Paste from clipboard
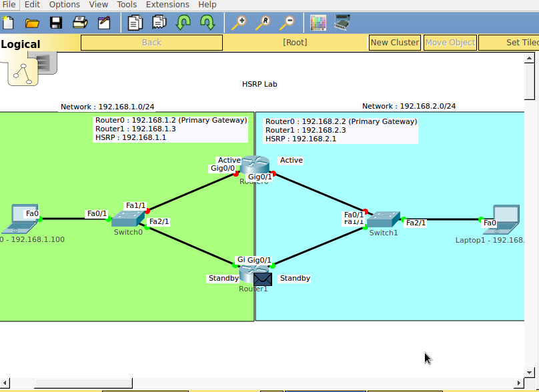 (158, 22)
